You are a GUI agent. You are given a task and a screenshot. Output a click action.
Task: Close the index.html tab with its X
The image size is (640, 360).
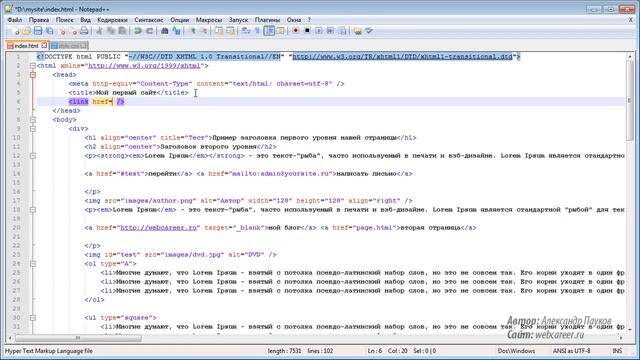(x=44, y=45)
